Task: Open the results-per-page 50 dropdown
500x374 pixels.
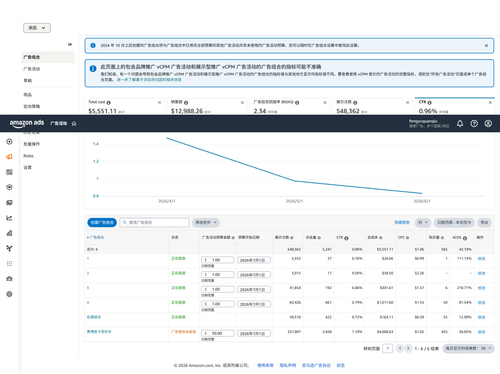Action: click(x=469, y=348)
